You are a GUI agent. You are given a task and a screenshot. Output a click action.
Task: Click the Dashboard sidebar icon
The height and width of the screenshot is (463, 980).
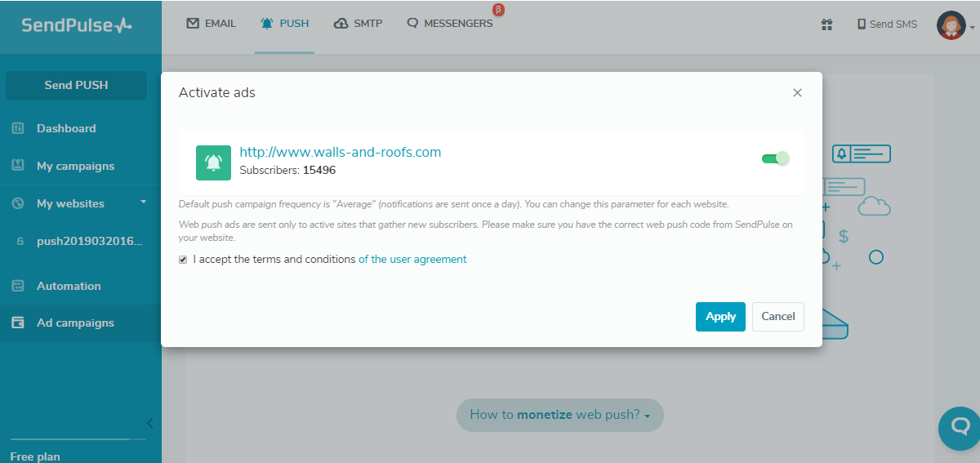[x=18, y=128]
